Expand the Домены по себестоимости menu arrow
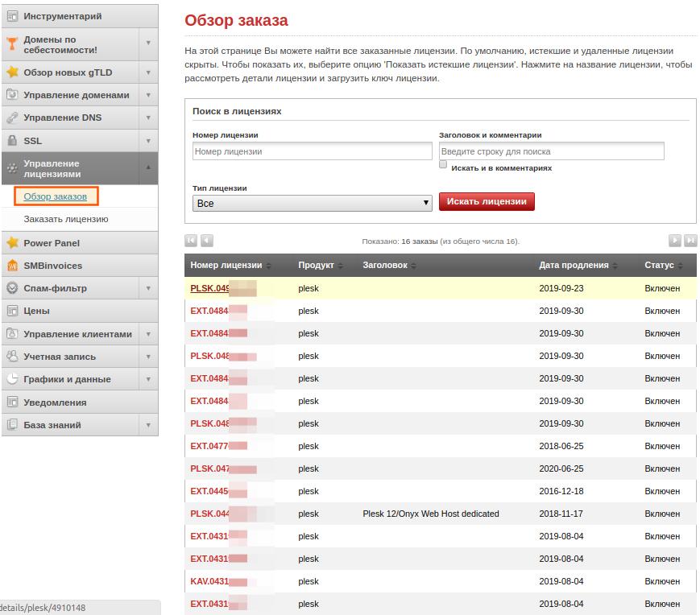Screen dimensions: 700x615 (148, 43)
